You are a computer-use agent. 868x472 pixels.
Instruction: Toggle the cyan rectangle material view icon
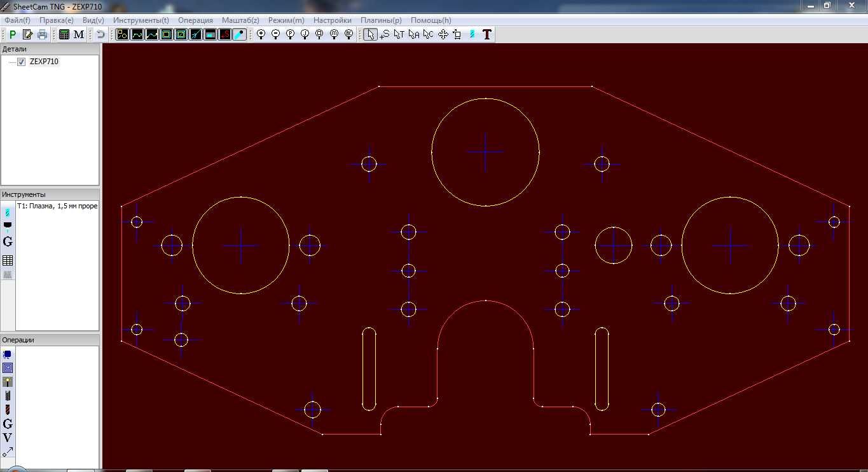tap(210, 34)
